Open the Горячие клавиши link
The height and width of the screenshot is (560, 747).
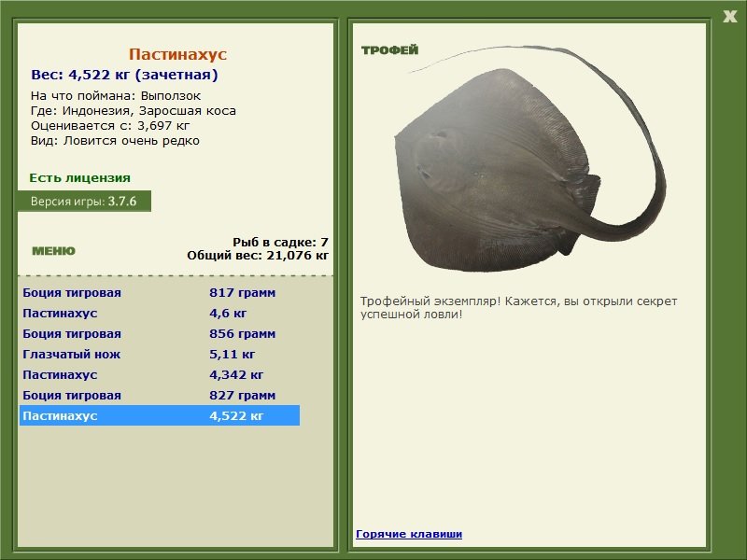pyautogui.click(x=409, y=534)
